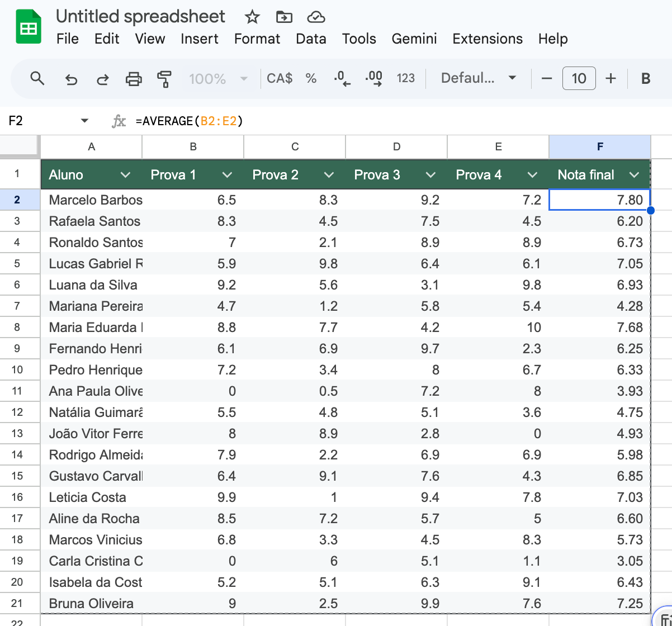Viewport: 672px width, 626px height.
Task: Open the Help menu
Action: 553,39
